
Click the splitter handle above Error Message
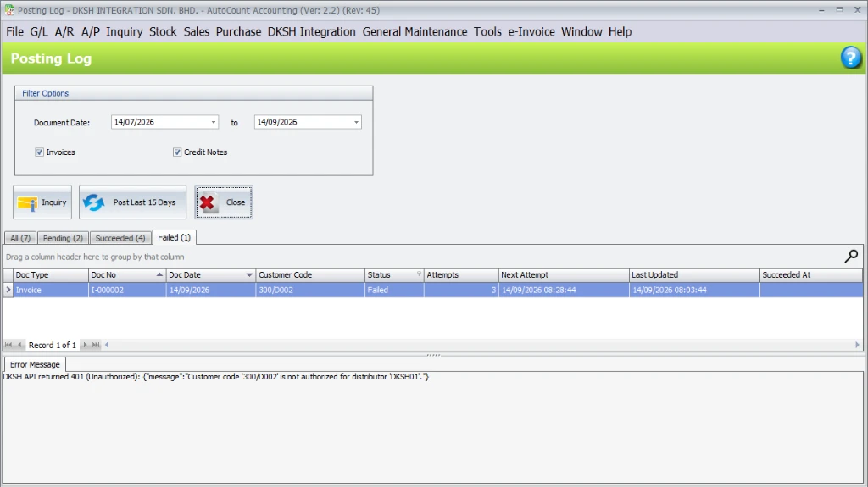click(433, 355)
